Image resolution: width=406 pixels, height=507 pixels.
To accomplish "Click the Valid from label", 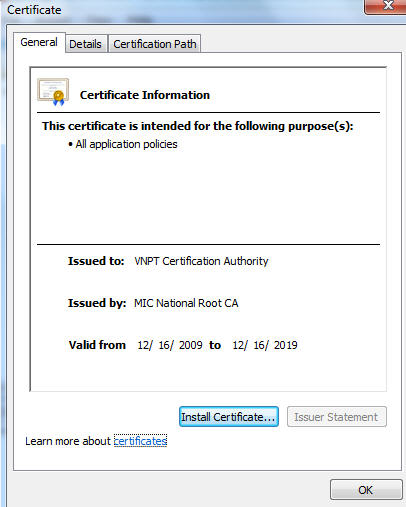I will pyautogui.click(x=97, y=345).
